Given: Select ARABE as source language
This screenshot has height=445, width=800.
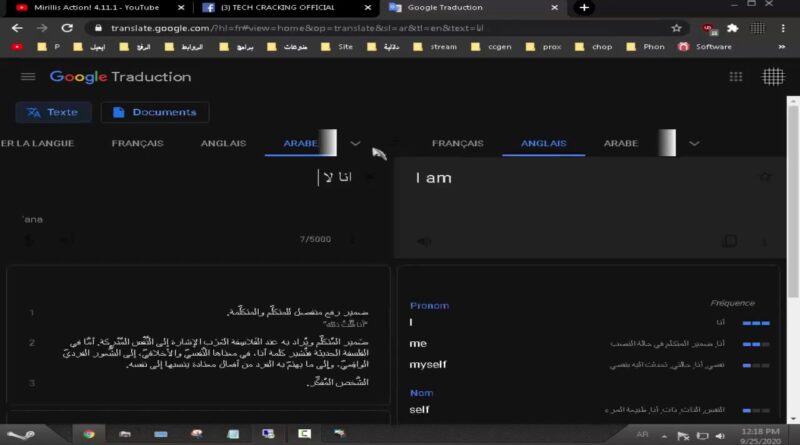Looking at the screenshot, I should tap(301, 143).
